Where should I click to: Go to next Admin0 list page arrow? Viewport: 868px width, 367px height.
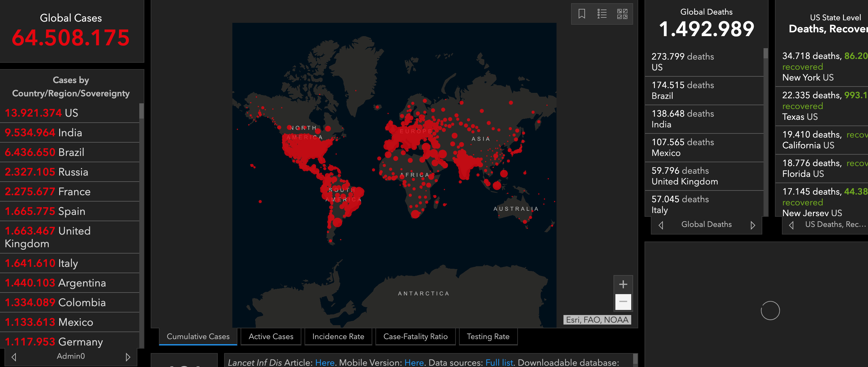tap(128, 357)
